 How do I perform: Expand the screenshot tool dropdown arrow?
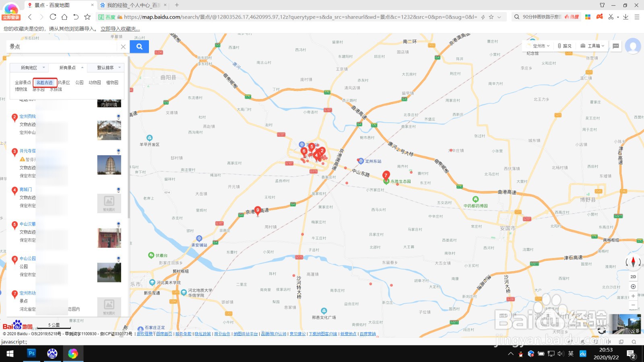pyautogui.click(x=618, y=17)
